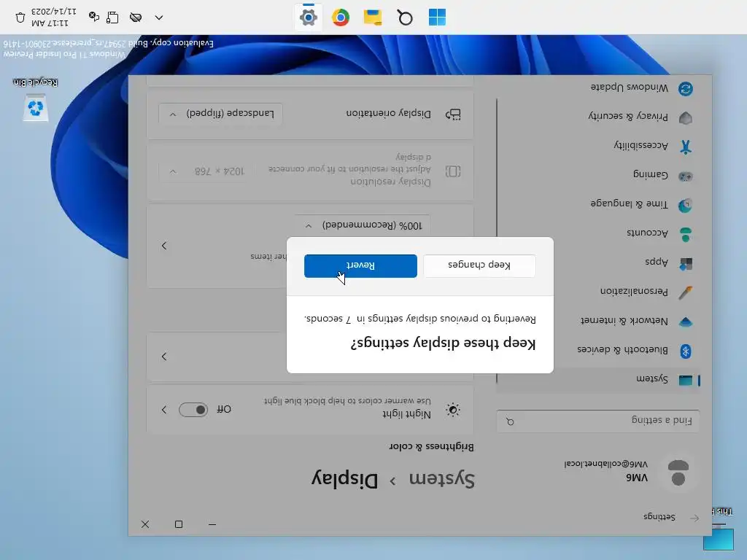The width and height of the screenshot is (747, 560).
Task: Click the Windows Start button on taskbar
Action: 437,17
